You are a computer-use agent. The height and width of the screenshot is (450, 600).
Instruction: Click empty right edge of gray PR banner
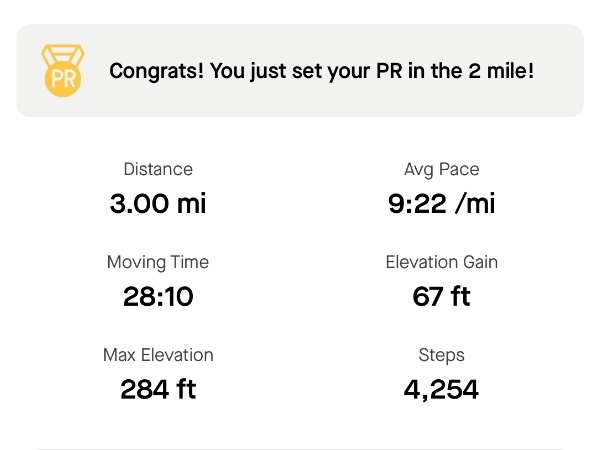point(559,71)
